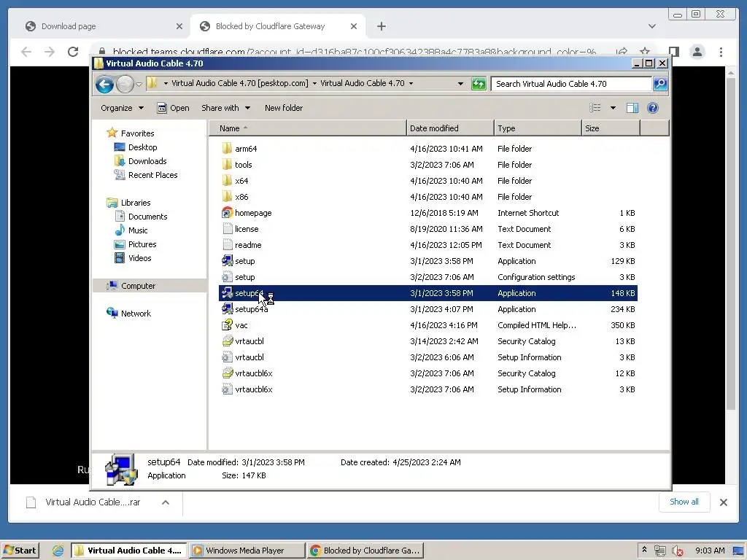Switch to Windows Media Player taskbar button
The image size is (747, 560).
pos(247,551)
